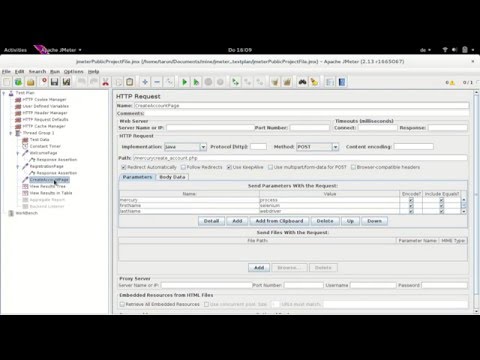Screen dimensions: 480x360
Task: Switch to the Body Data tab
Action: tap(172, 177)
